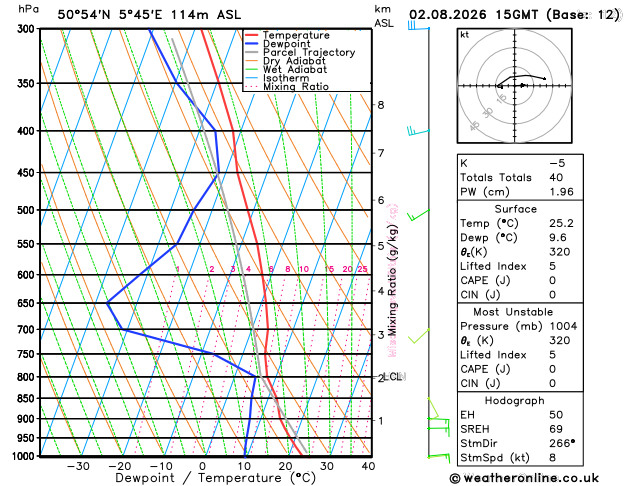629x486 pixels.
Task: Click the "kt" unit label in the hodograph
Action: click(465, 35)
